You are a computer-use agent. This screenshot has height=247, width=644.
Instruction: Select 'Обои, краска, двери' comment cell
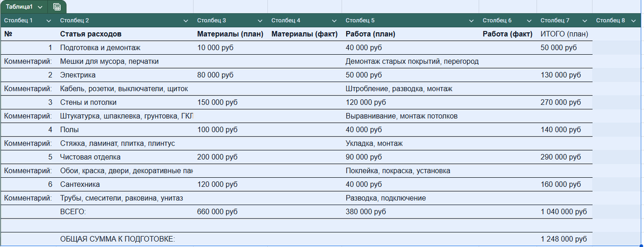coord(125,171)
